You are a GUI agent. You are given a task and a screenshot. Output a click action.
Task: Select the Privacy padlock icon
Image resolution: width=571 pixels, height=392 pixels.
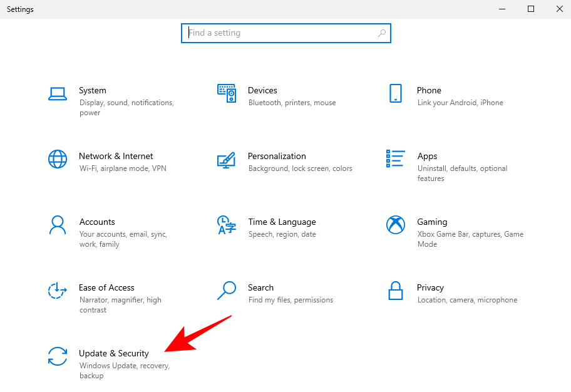[x=395, y=291]
